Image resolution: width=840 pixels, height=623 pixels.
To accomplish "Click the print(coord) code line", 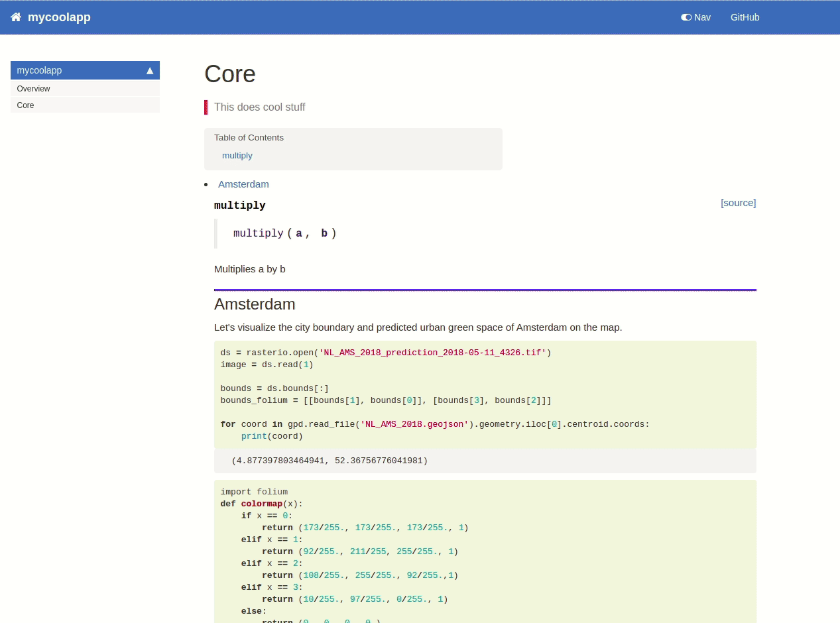I will click(x=272, y=436).
